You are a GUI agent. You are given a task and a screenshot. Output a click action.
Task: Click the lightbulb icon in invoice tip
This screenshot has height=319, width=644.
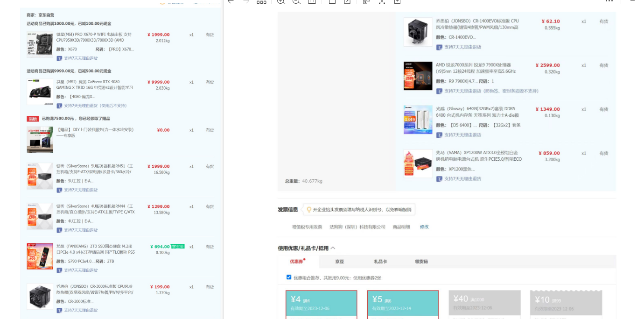point(308,210)
